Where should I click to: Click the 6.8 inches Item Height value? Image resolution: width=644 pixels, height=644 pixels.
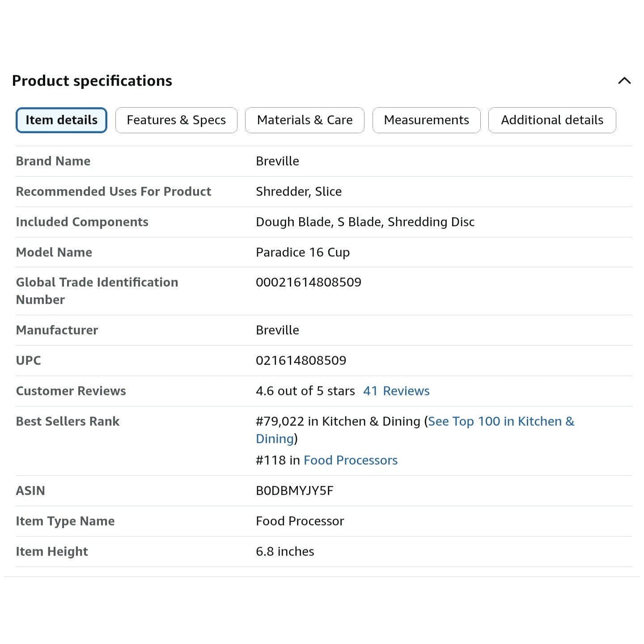click(285, 551)
